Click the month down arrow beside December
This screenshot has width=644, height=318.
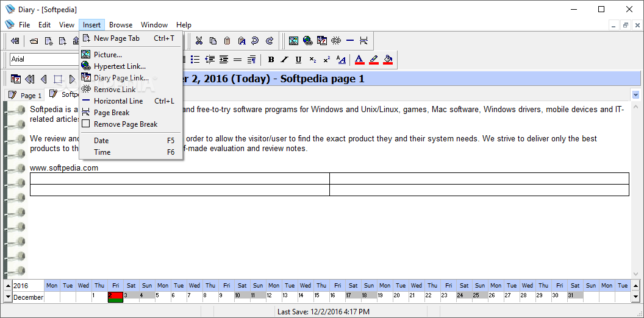(8, 296)
